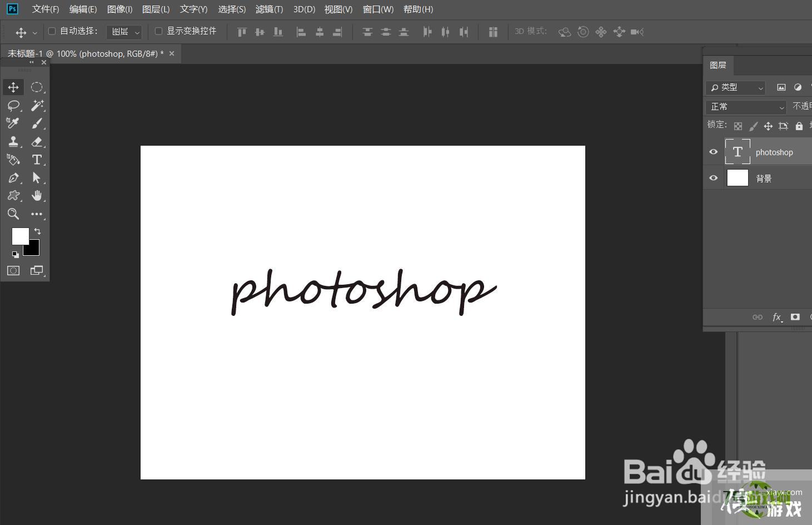812x525 pixels.
Task: Select the 背景 layer thumbnail
Action: click(x=738, y=178)
